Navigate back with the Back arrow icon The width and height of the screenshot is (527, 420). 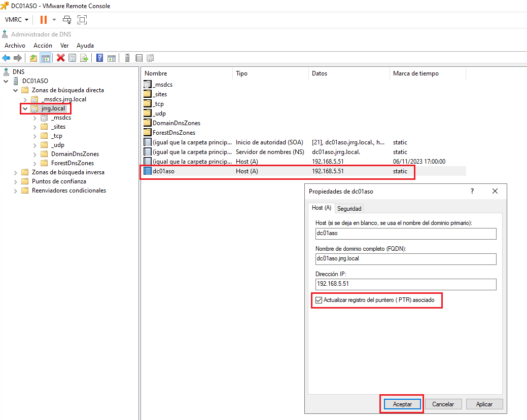coord(6,57)
